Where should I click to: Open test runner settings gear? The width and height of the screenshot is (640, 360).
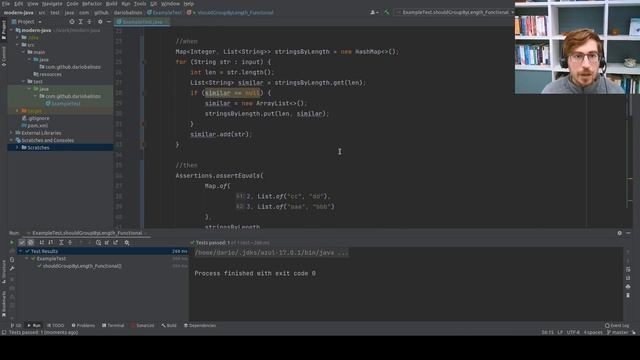(127, 242)
